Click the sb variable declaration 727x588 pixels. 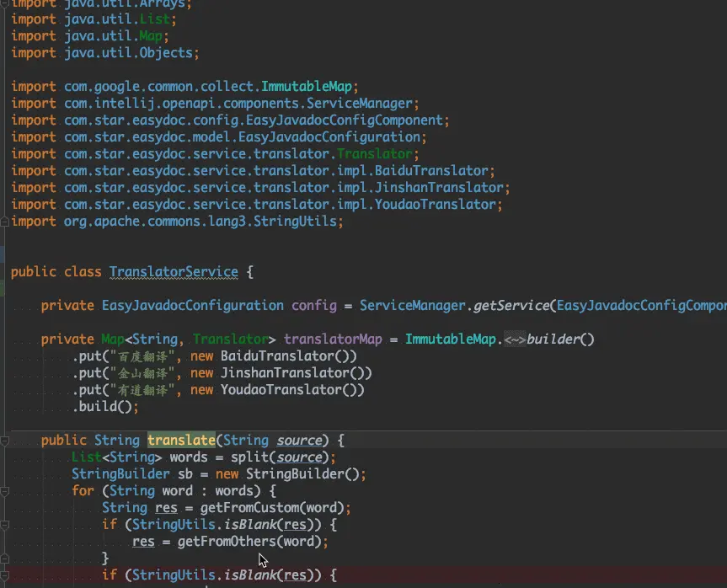click(185, 474)
